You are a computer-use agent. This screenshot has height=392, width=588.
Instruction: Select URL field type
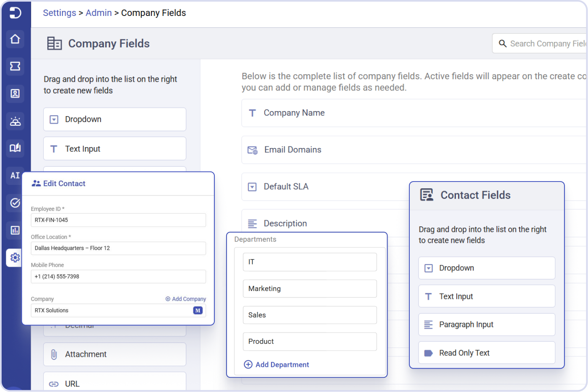pos(115,382)
